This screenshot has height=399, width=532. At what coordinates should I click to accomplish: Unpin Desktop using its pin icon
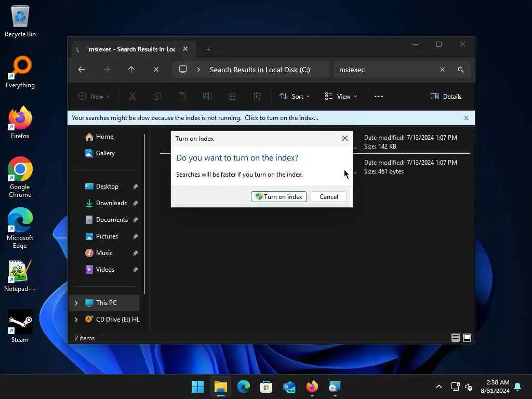tap(135, 187)
